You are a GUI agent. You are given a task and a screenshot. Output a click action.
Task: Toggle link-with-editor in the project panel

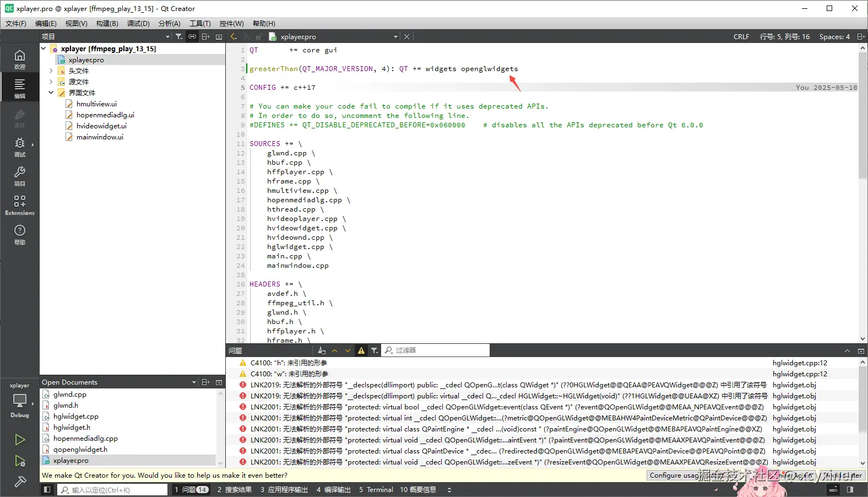(192, 36)
